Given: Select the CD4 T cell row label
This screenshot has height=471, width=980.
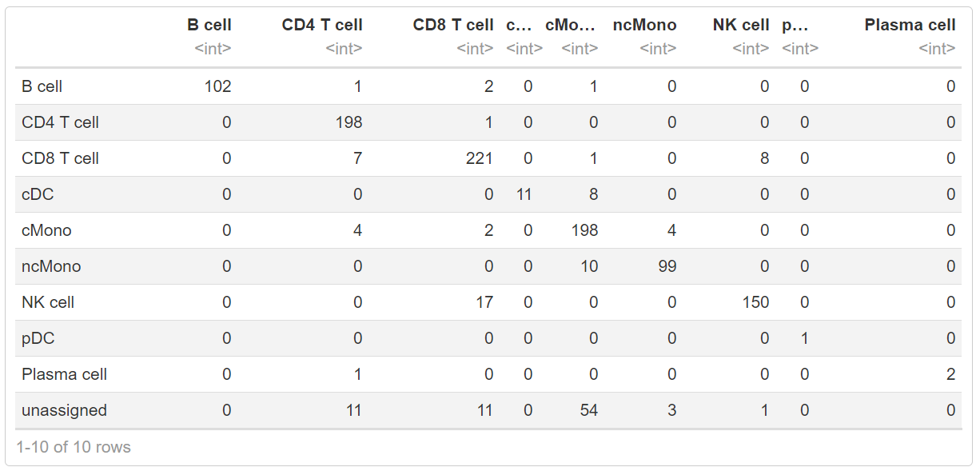Looking at the screenshot, I should tap(60, 122).
